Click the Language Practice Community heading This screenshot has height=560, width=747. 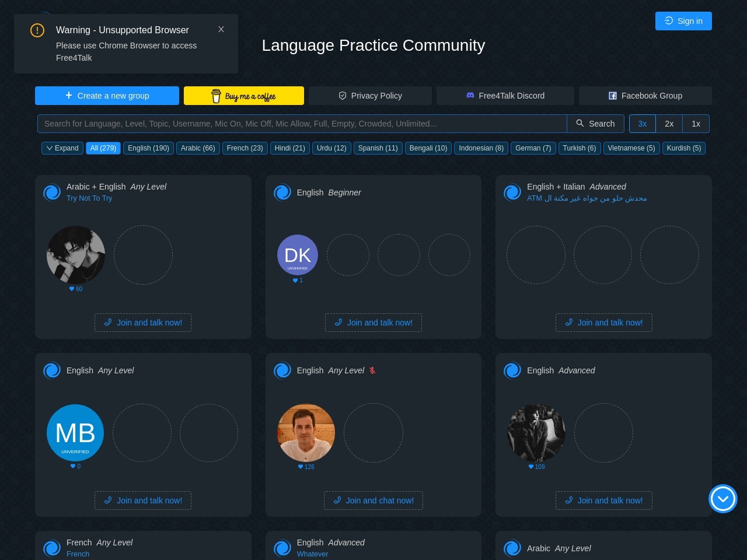click(373, 45)
